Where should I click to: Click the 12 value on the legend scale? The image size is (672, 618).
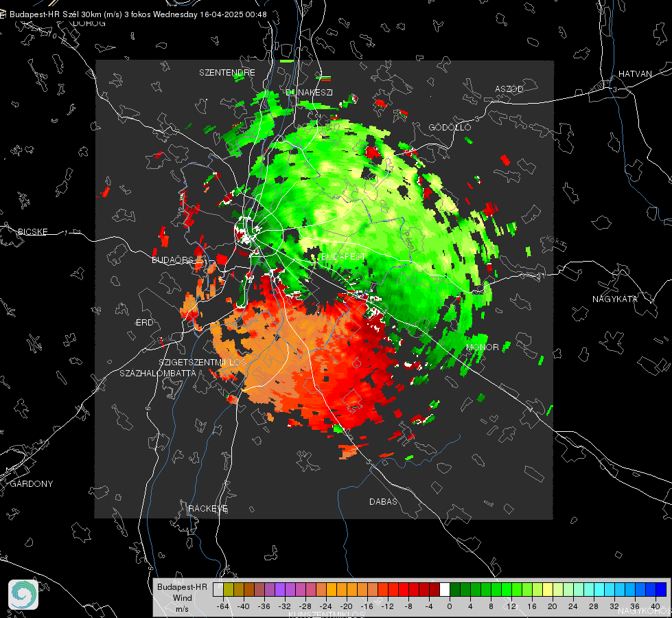point(511,606)
